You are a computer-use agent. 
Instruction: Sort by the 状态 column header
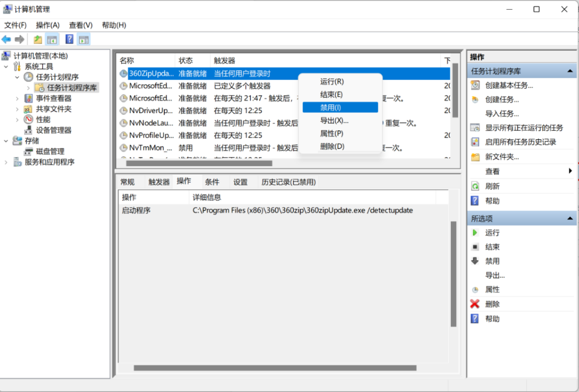click(193, 60)
